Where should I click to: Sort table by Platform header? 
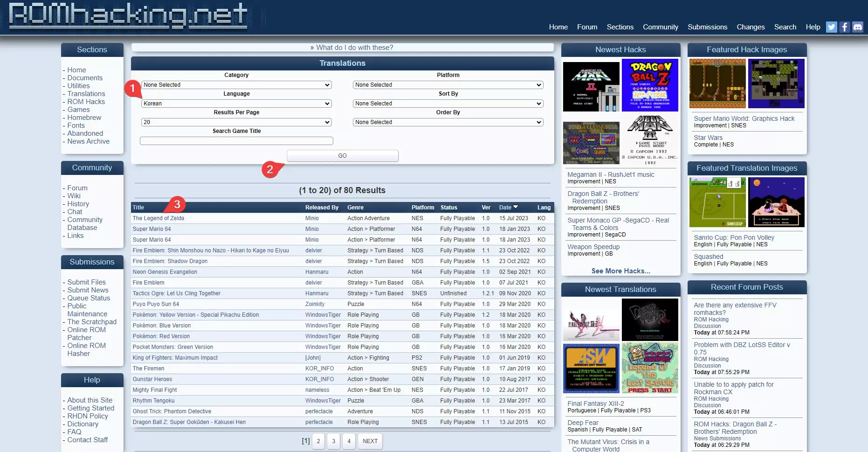[x=423, y=208]
